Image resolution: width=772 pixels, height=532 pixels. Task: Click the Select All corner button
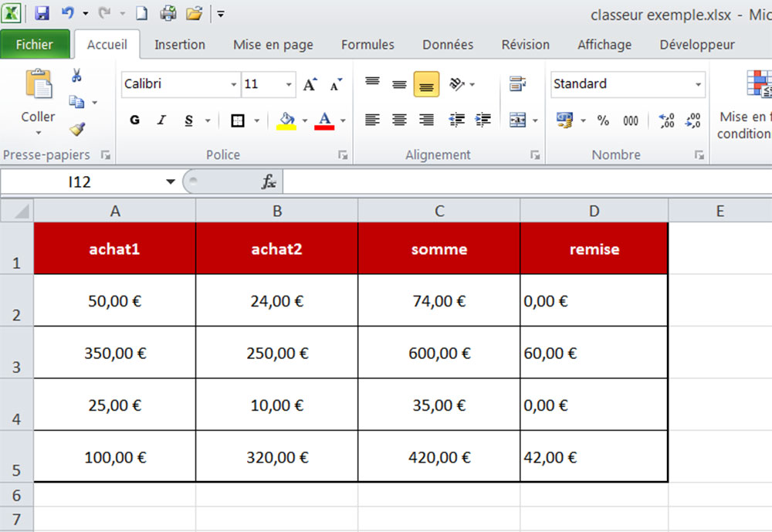pos(17,211)
